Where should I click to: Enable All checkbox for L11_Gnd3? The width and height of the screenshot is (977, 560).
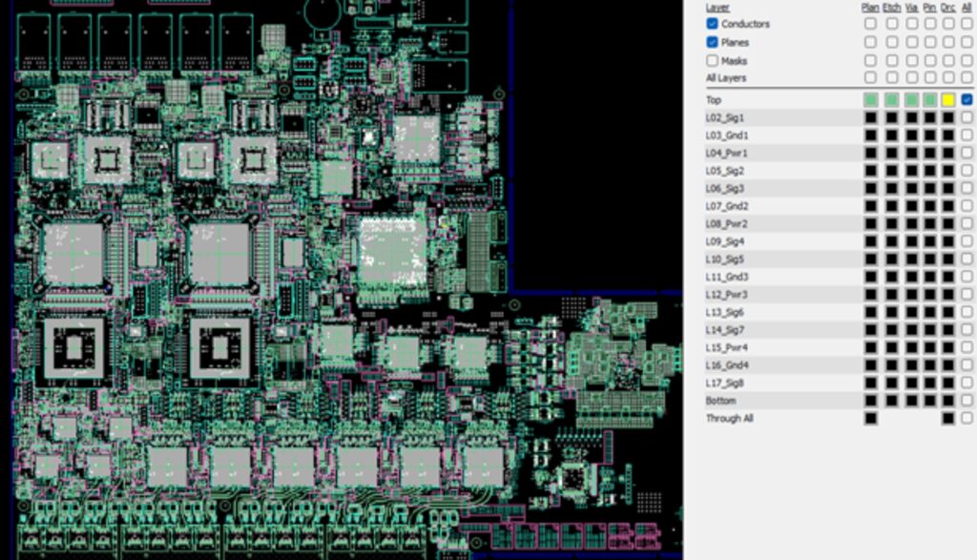tap(967, 277)
